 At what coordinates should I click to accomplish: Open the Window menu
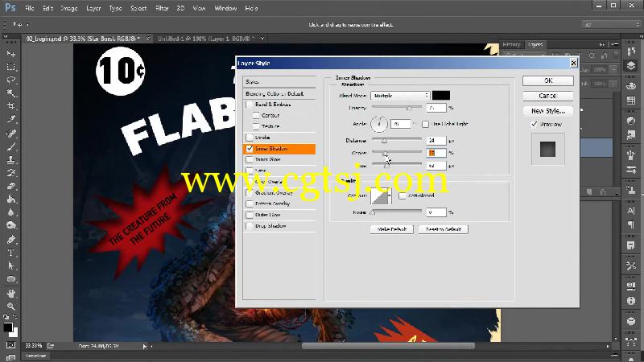[225, 8]
